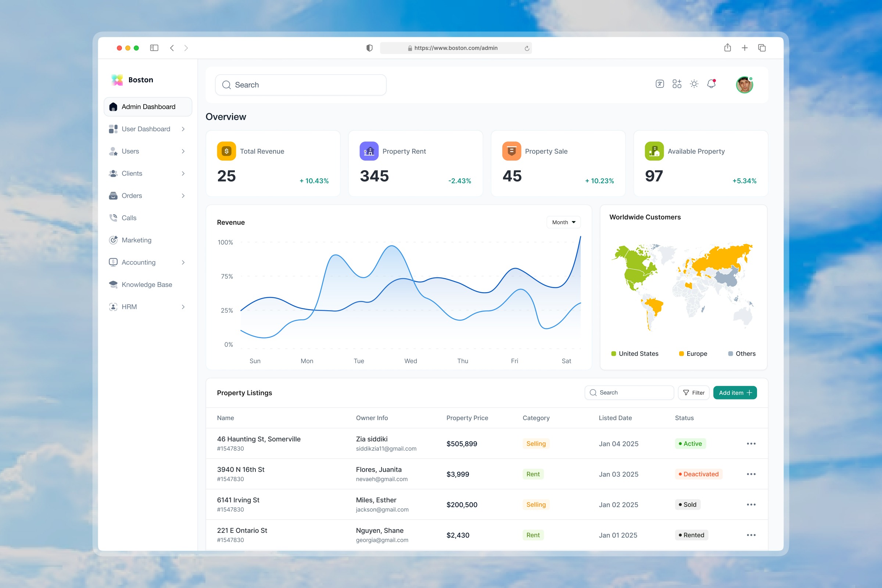Toggle the browser sidebar panel icon
This screenshot has width=882, height=588.
pyautogui.click(x=154, y=48)
